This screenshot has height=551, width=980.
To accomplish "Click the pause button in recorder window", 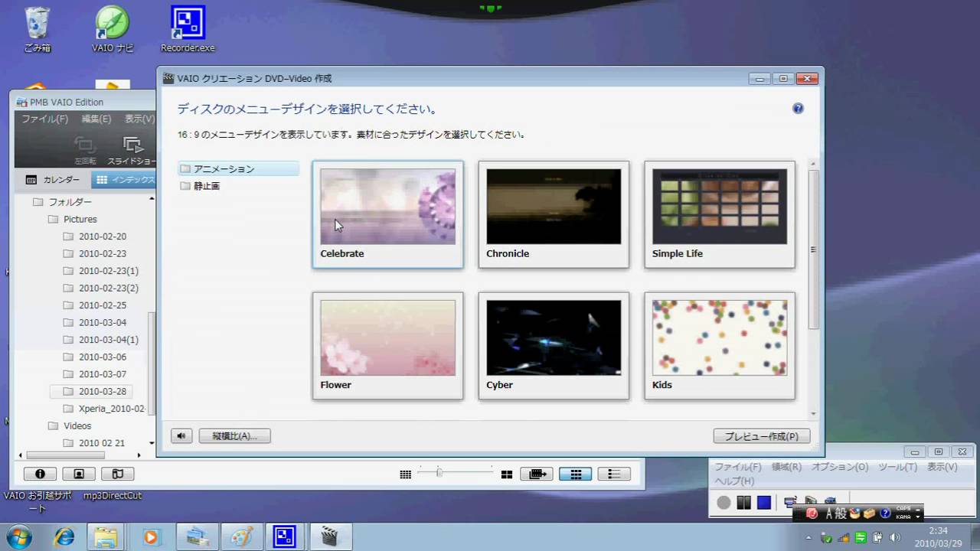I will (x=743, y=503).
